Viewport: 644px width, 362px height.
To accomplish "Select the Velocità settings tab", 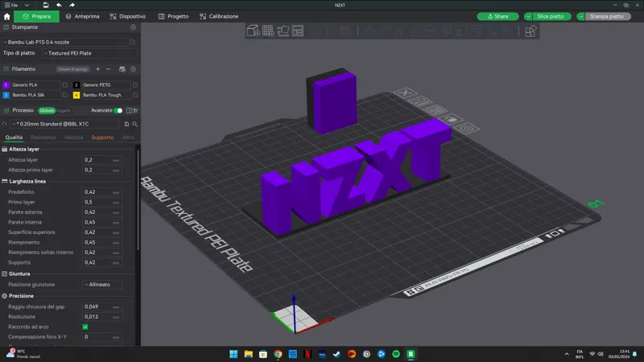I will pyautogui.click(x=73, y=138).
